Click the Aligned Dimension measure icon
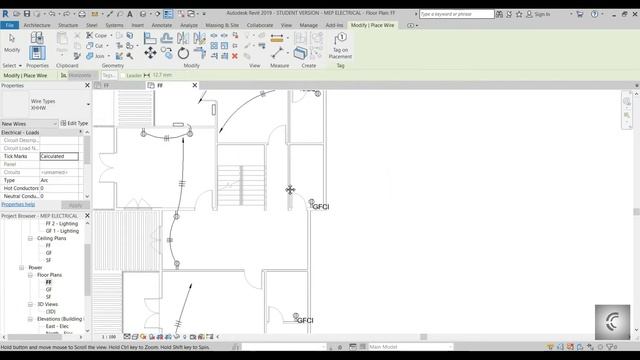 pyautogui.click(x=277, y=39)
